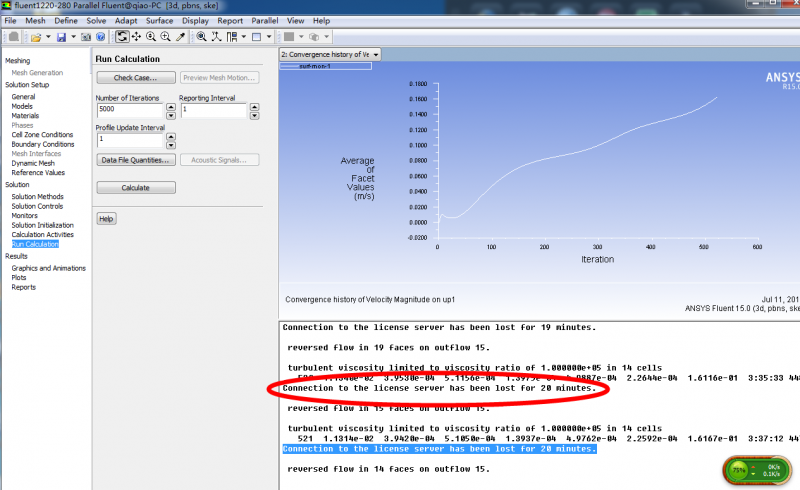Click the Check Case button

click(136, 78)
